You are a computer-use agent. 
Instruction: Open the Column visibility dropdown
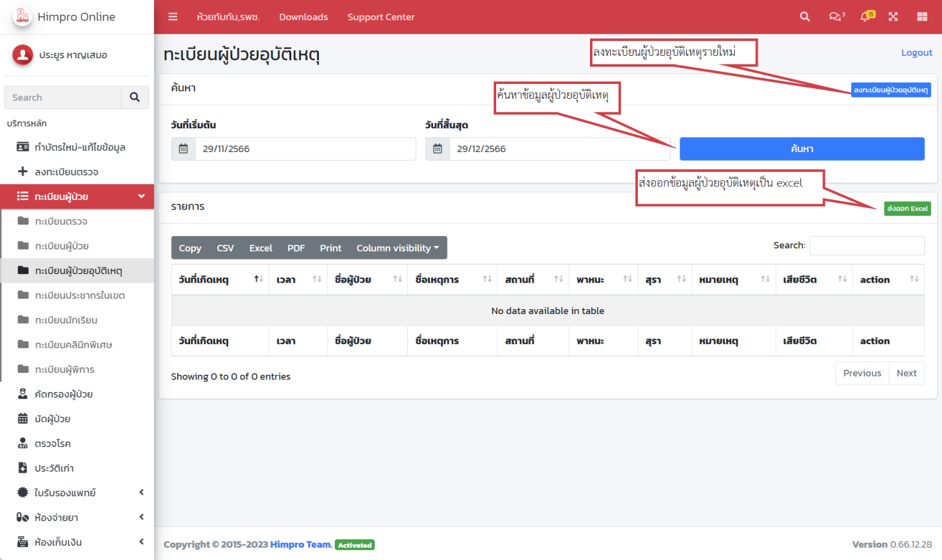point(397,248)
